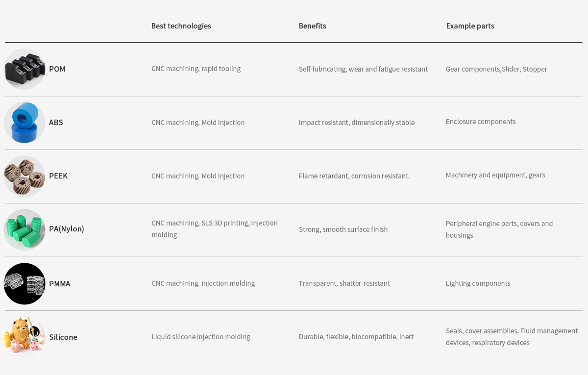Click 'Liquid silicone injection molding' text
588x375 pixels.
(201, 337)
